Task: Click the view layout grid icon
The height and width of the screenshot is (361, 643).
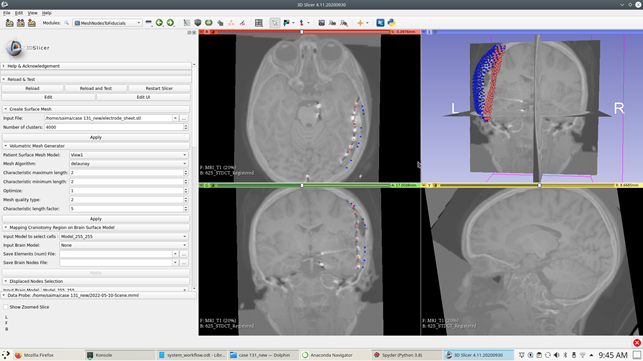Action: (259, 23)
